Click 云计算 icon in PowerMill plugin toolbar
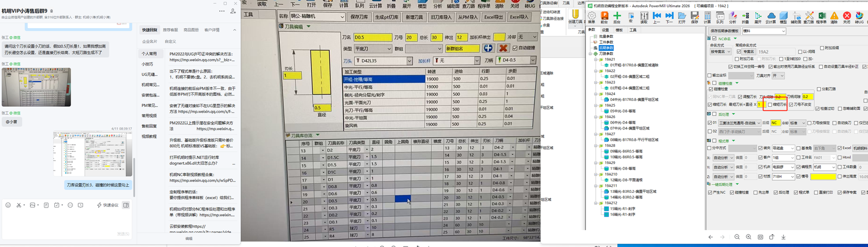 (771, 17)
